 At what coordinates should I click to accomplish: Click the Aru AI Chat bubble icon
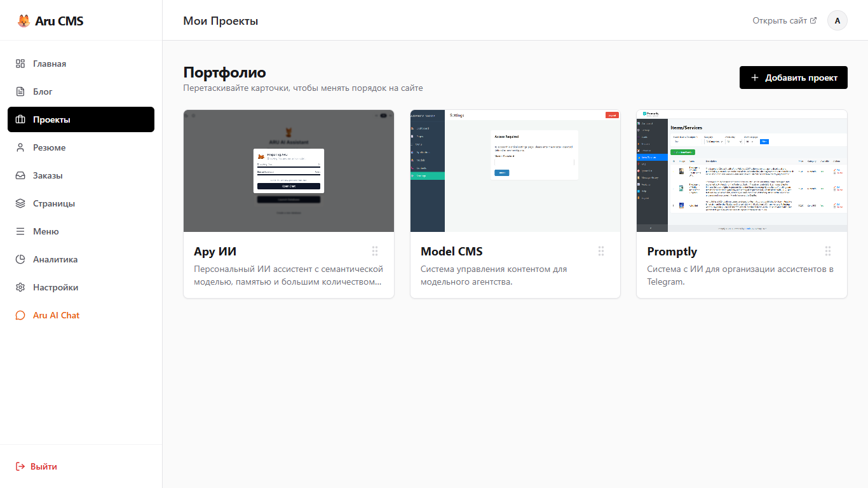pos(20,315)
